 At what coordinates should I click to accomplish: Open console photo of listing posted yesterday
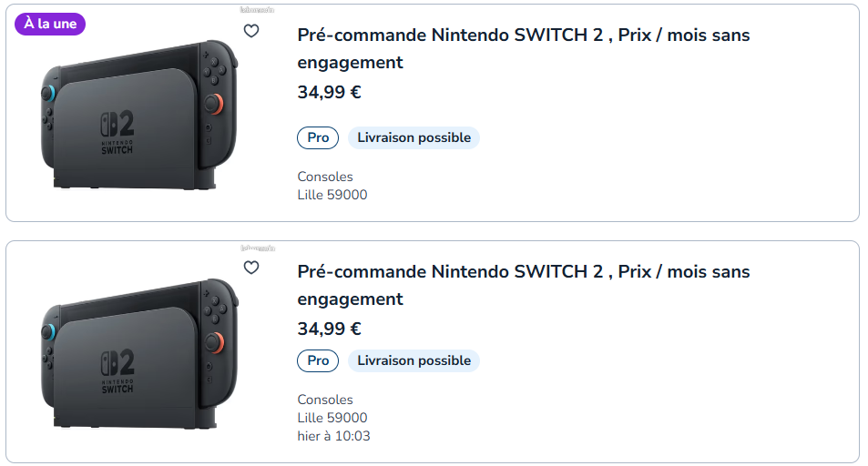click(x=138, y=353)
